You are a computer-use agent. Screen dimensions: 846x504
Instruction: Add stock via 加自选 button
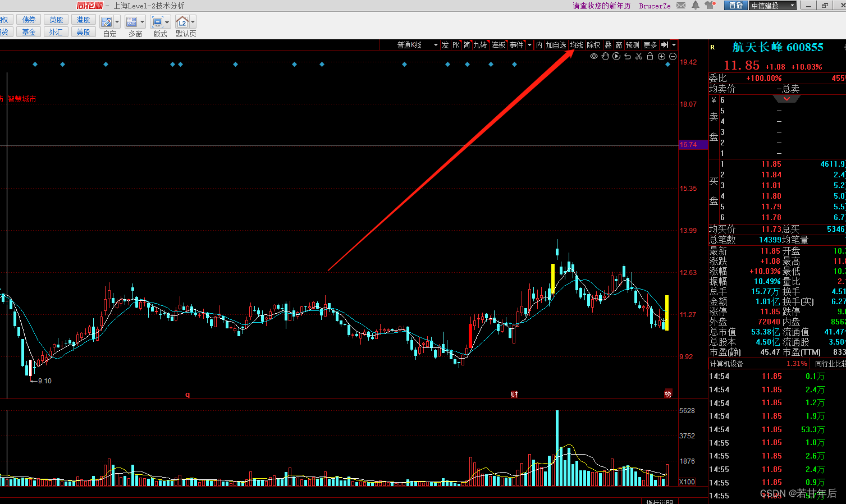point(556,45)
